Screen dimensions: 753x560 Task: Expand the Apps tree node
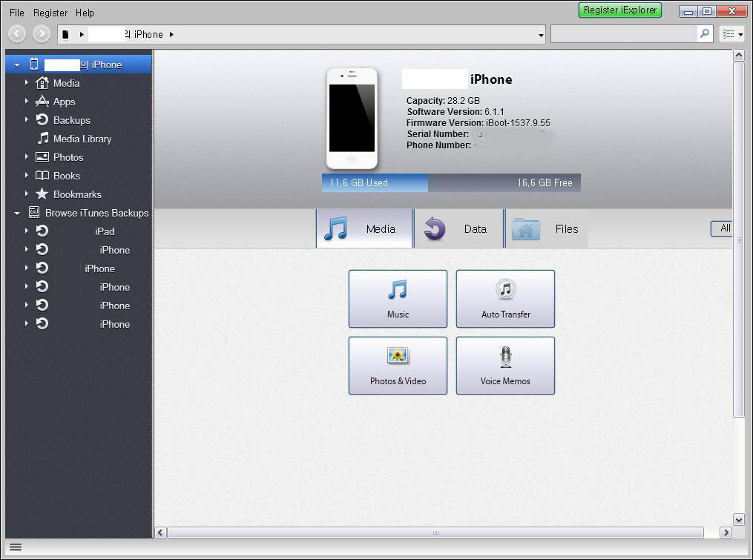[27, 102]
